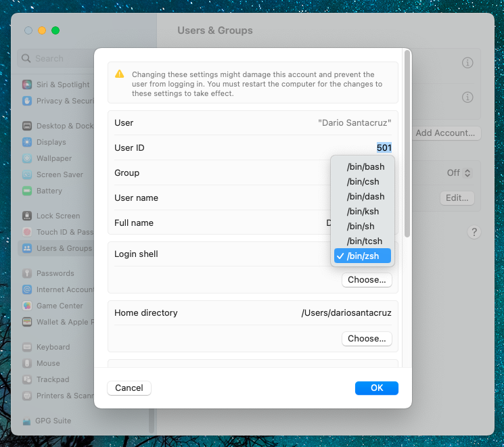Select /bin/tcsh in the dropdown list
Image resolution: width=504 pixels, height=447 pixels.
pyautogui.click(x=364, y=241)
